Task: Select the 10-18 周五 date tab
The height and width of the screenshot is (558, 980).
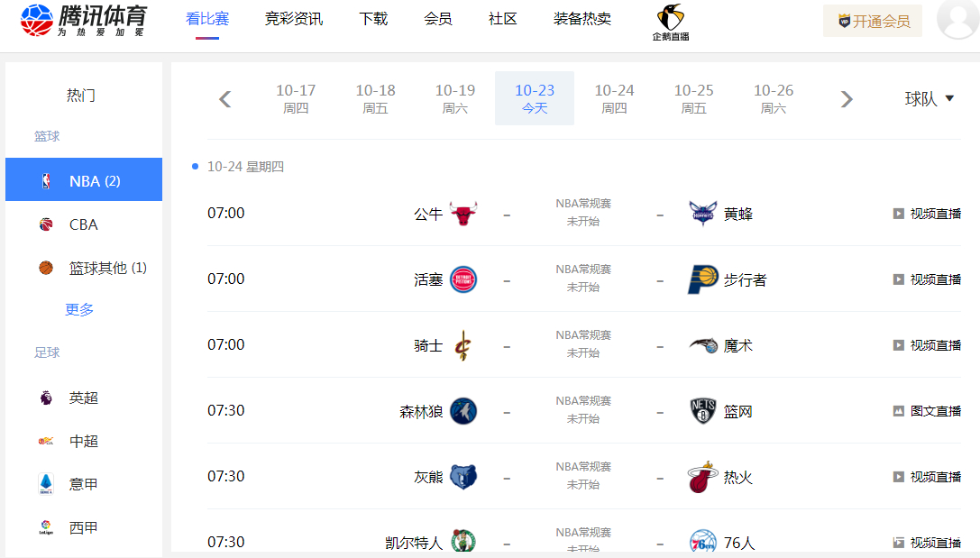Action: pyautogui.click(x=376, y=99)
